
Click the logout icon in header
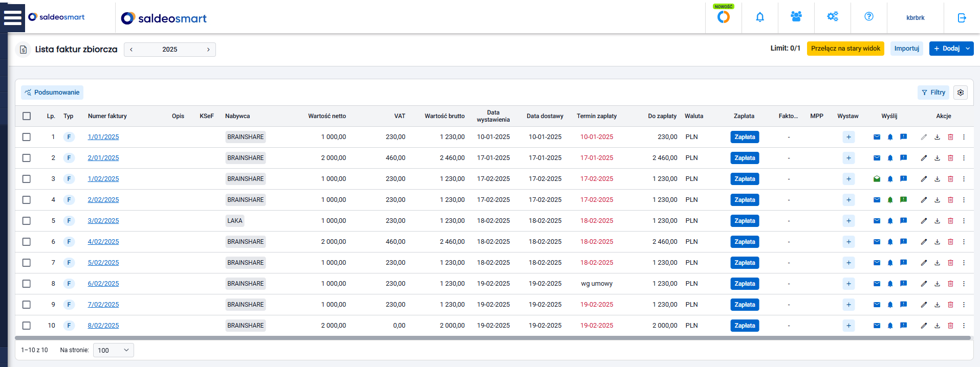tap(962, 18)
